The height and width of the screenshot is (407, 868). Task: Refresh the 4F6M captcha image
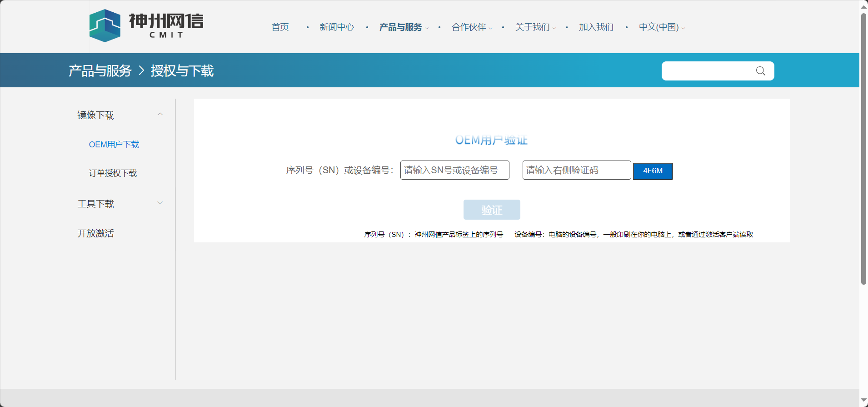pos(653,171)
